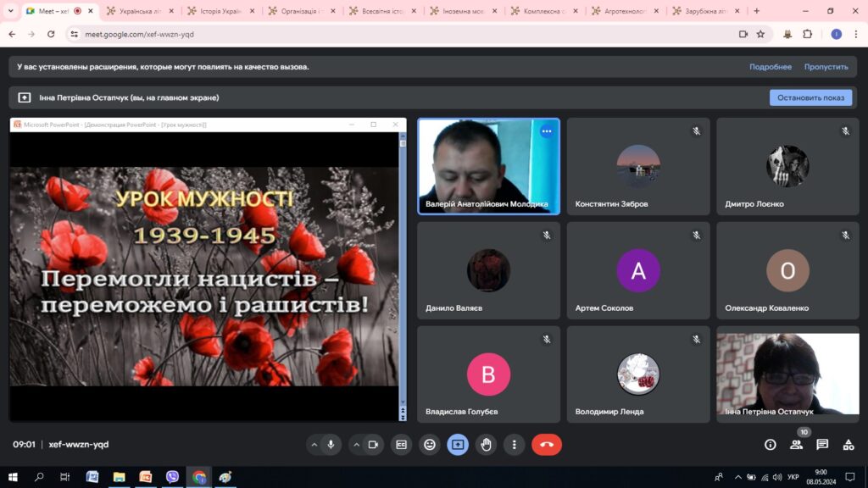The height and width of the screenshot is (488, 868).
Task: Open three-dot options on Валерій's video tile
Action: [547, 131]
